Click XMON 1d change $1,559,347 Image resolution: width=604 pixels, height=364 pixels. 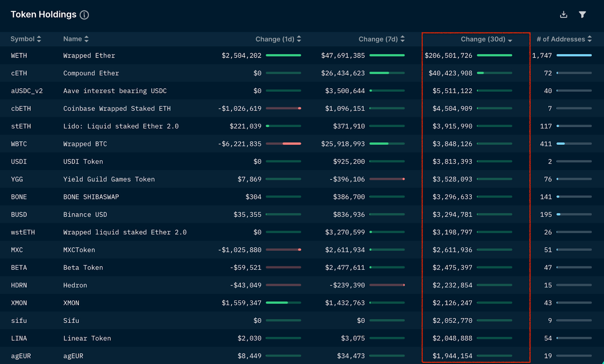pyautogui.click(x=242, y=303)
